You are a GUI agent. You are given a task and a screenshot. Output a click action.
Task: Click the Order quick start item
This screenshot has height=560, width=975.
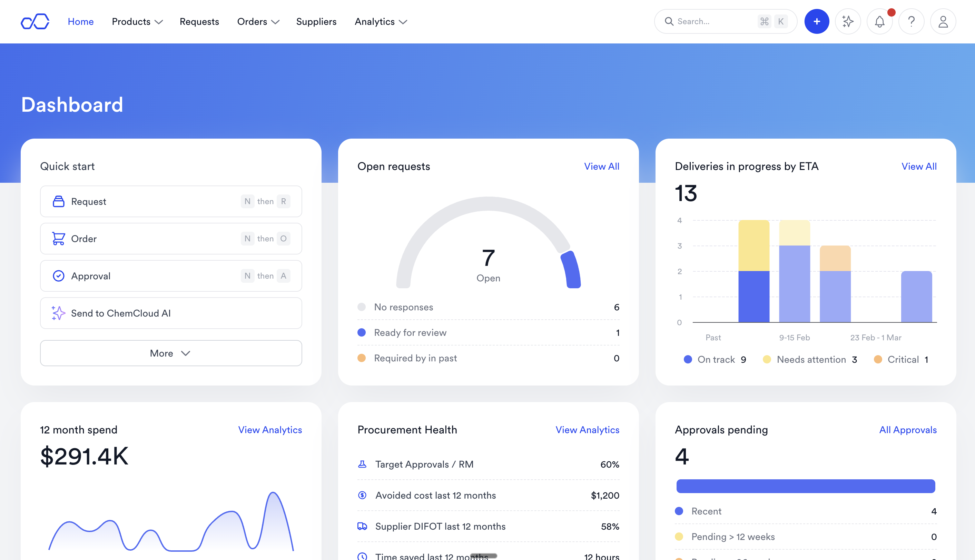pyautogui.click(x=171, y=239)
